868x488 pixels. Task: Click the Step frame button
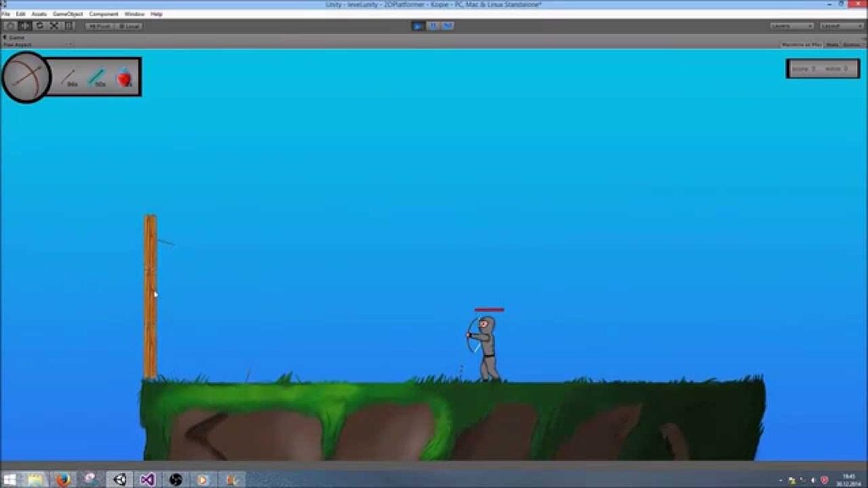click(448, 25)
